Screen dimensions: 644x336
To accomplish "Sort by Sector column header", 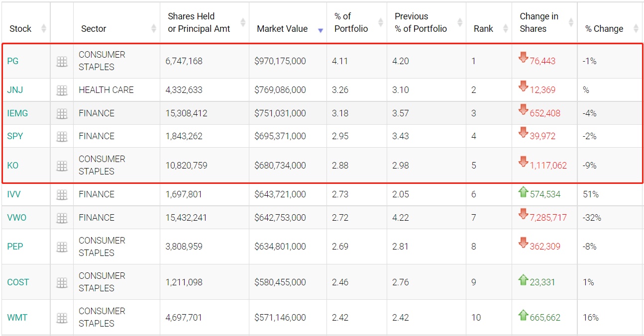I will [x=94, y=29].
